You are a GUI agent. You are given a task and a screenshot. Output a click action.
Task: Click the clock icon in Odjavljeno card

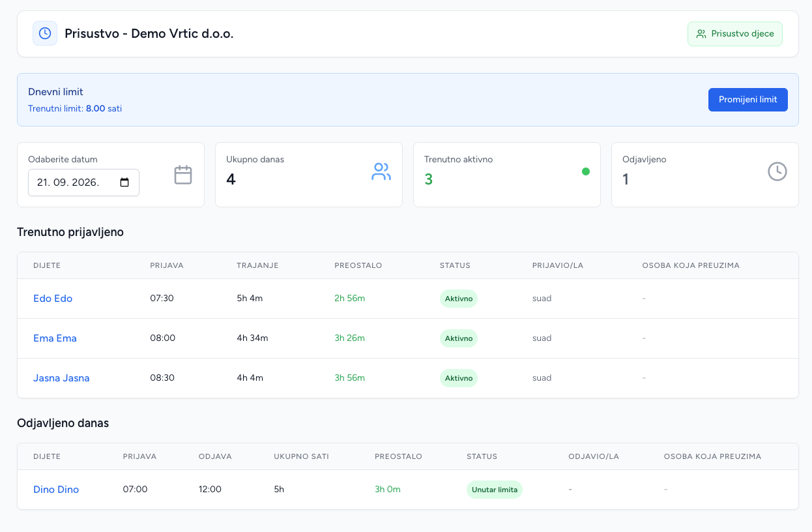pyautogui.click(x=777, y=171)
